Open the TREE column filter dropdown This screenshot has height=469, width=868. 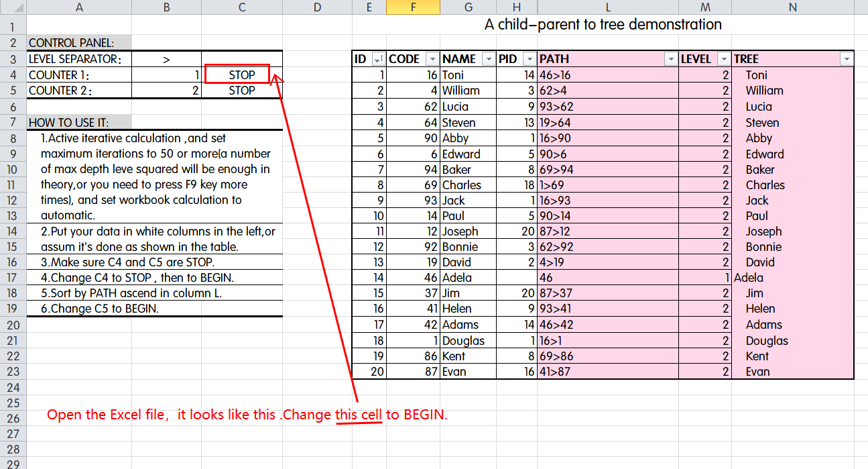(846, 59)
